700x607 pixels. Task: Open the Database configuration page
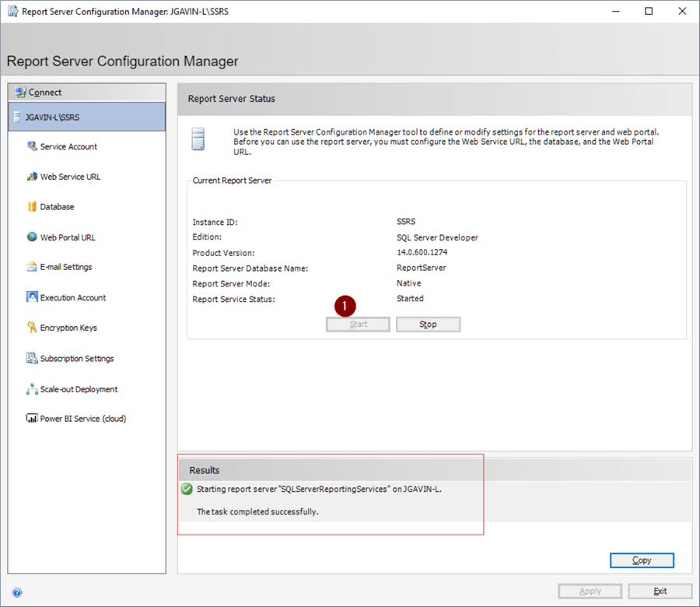coord(57,207)
